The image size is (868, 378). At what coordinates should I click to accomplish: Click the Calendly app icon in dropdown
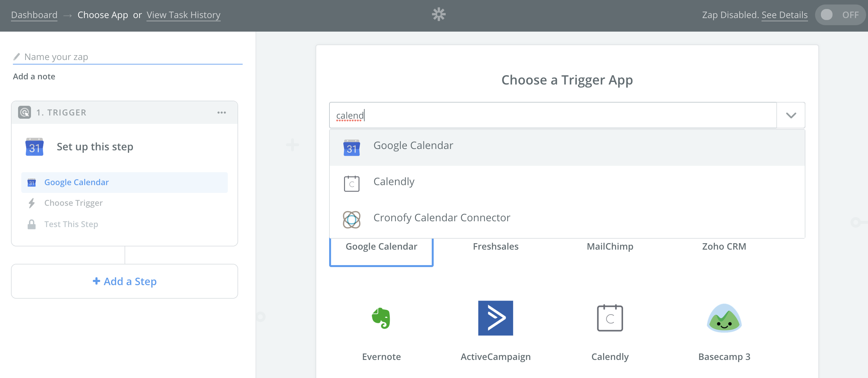[x=351, y=182]
